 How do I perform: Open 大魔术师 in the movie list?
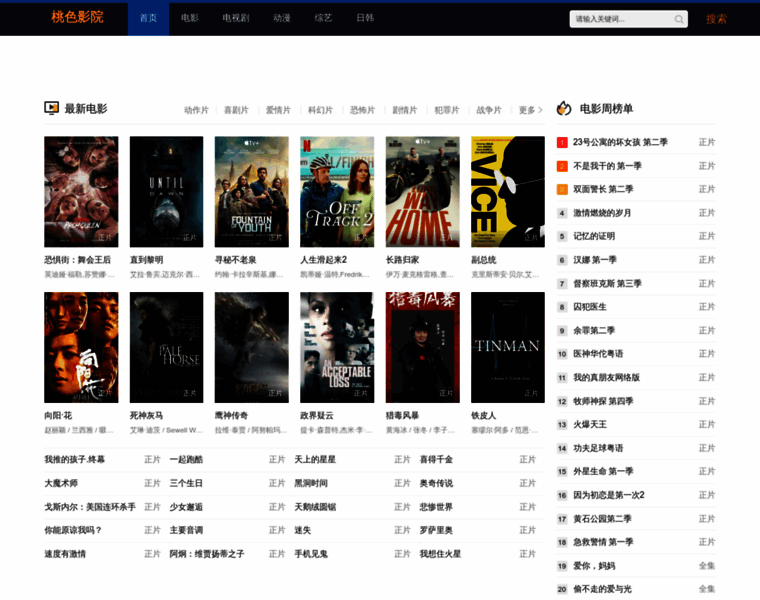click(x=61, y=483)
